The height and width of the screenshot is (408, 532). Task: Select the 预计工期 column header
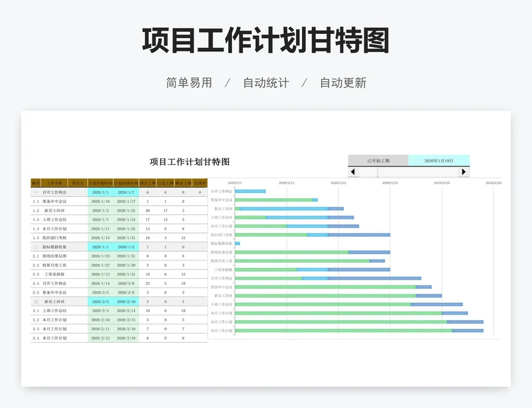(x=148, y=183)
